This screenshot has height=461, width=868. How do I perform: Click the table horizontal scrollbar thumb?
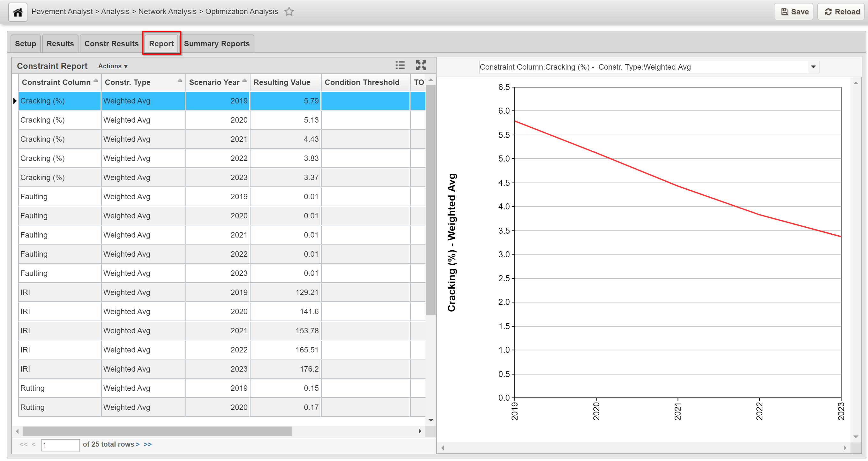pyautogui.click(x=157, y=431)
